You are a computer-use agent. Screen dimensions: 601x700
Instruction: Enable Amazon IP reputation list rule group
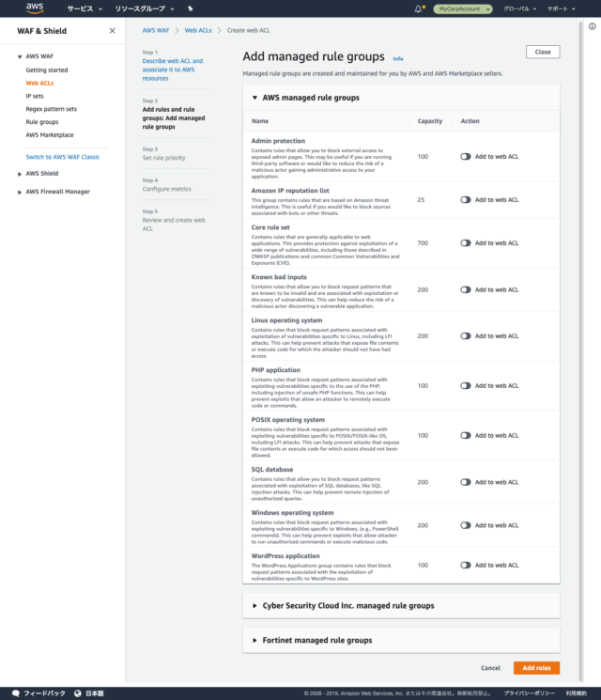pyautogui.click(x=466, y=200)
